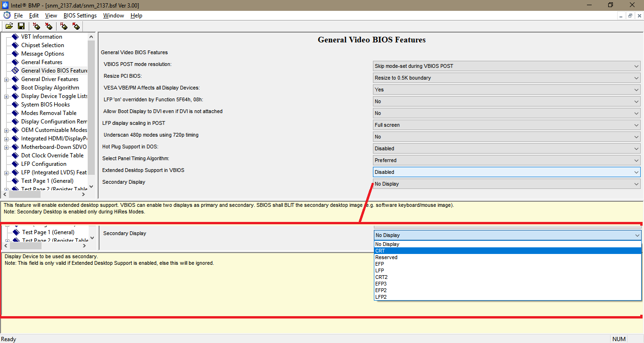Click the Intel BMP clock icon beside File menu
644x343 pixels.
coord(7,16)
